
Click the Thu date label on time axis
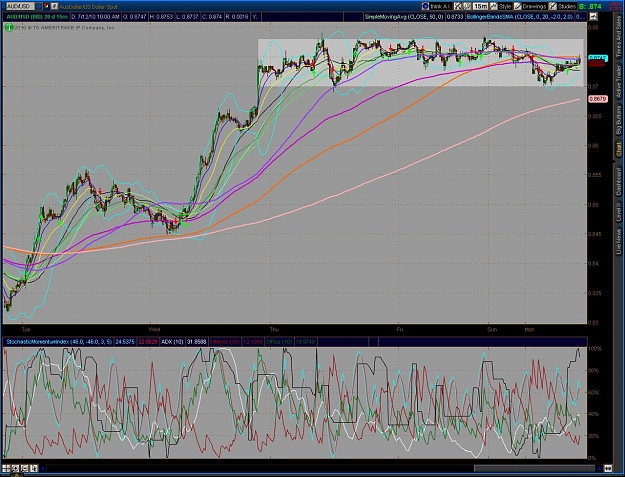[x=274, y=330]
